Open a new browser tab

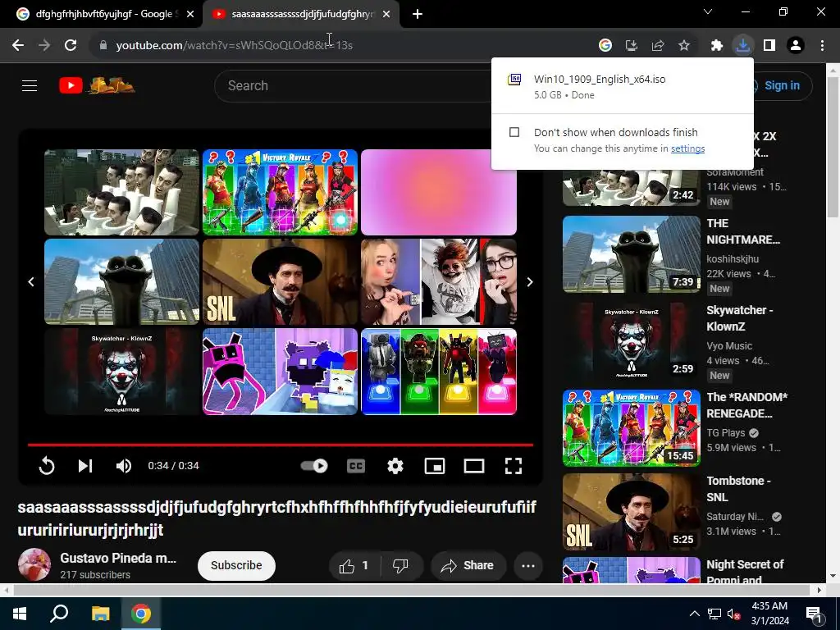click(x=418, y=15)
